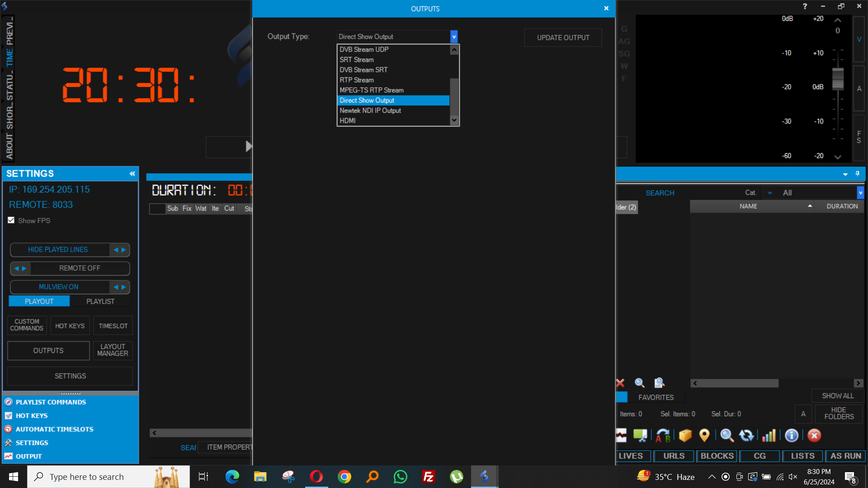The height and width of the screenshot is (488, 868).
Task: Click the Playlist Commands icon
Action: coord(9,402)
